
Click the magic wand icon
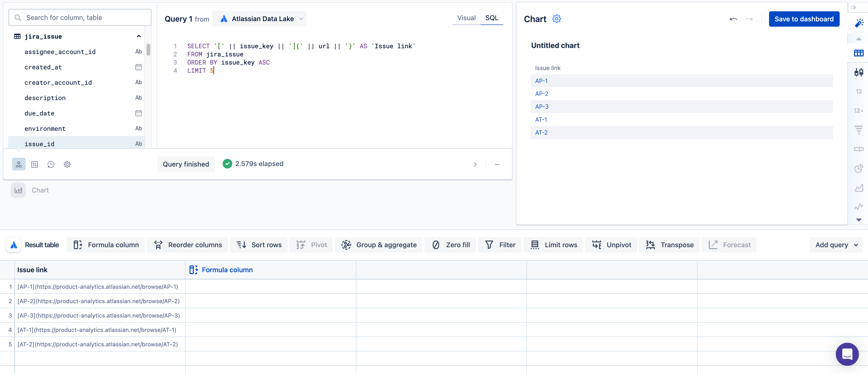859,23
